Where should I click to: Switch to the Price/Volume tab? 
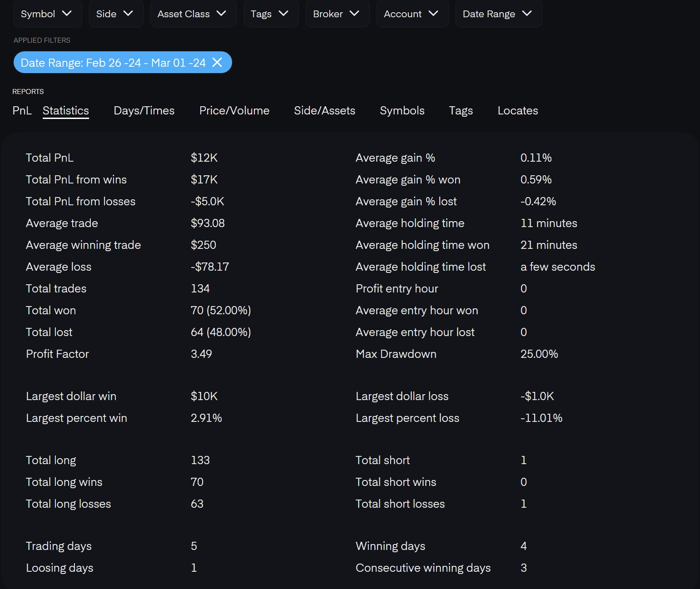tap(234, 110)
